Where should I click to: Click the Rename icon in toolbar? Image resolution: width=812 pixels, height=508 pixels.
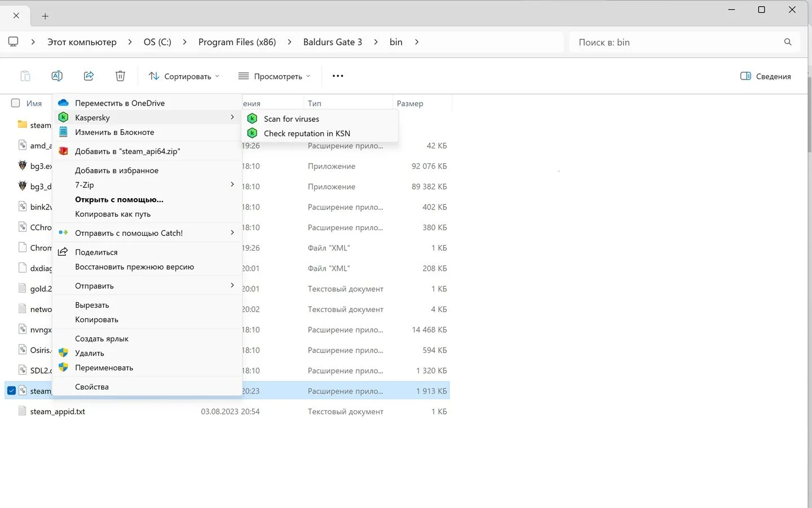click(57, 76)
